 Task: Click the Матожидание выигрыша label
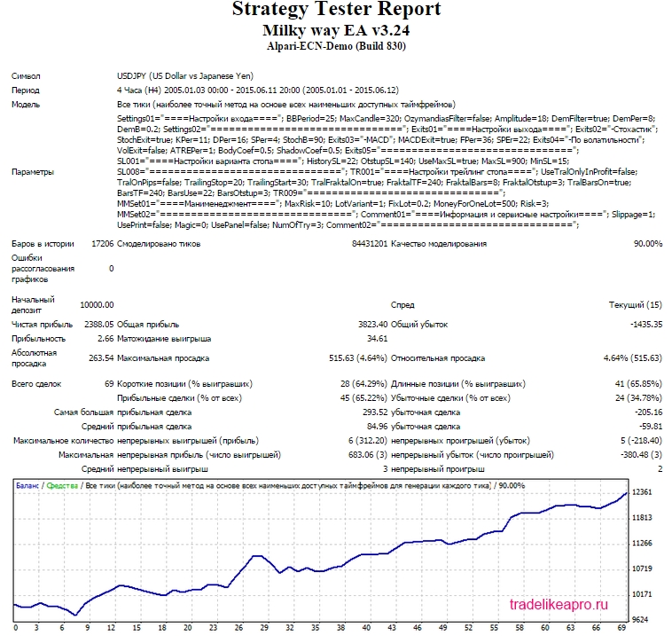click(164, 339)
